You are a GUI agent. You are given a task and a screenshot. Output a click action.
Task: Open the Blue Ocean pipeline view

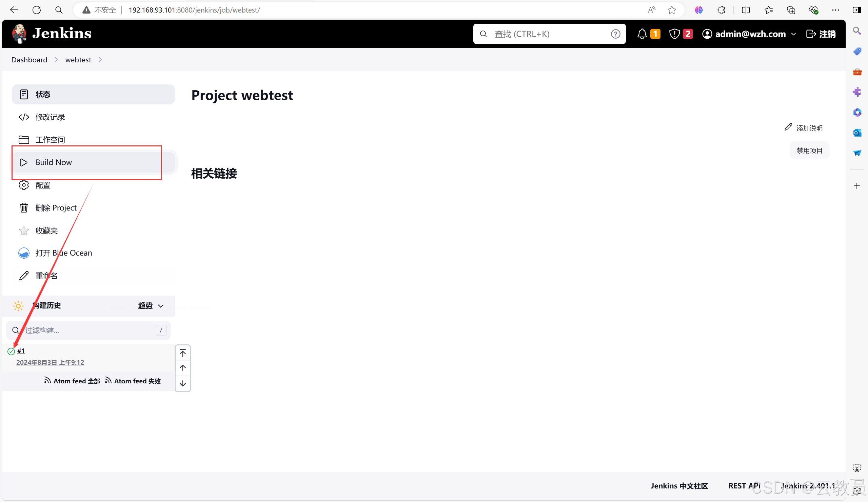click(x=63, y=252)
